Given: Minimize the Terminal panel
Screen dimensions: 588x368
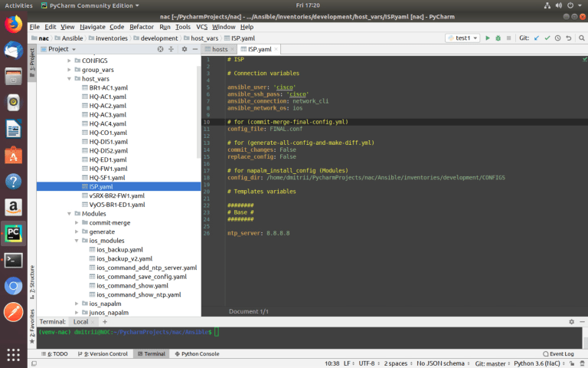Looking at the screenshot, I should [582, 322].
